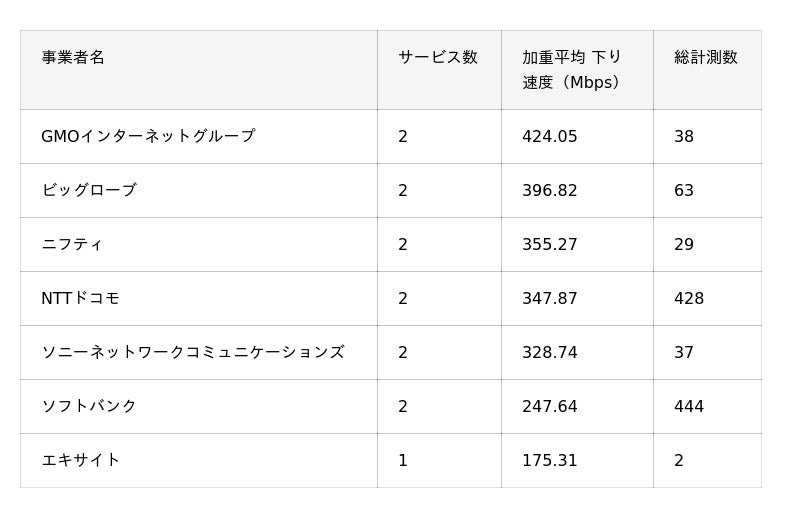Click the 347.87 speed value
The image size is (800, 518).
click(x=549, y=298)
